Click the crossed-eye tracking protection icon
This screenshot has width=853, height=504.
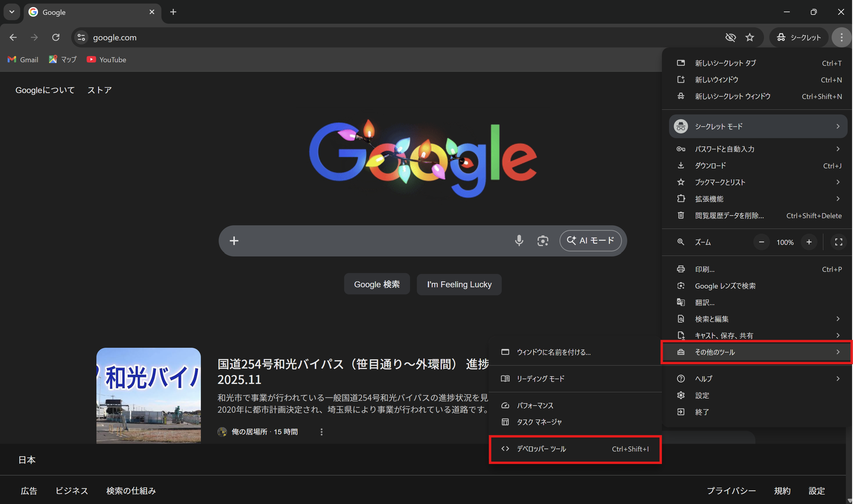click(x=730, y=37)
